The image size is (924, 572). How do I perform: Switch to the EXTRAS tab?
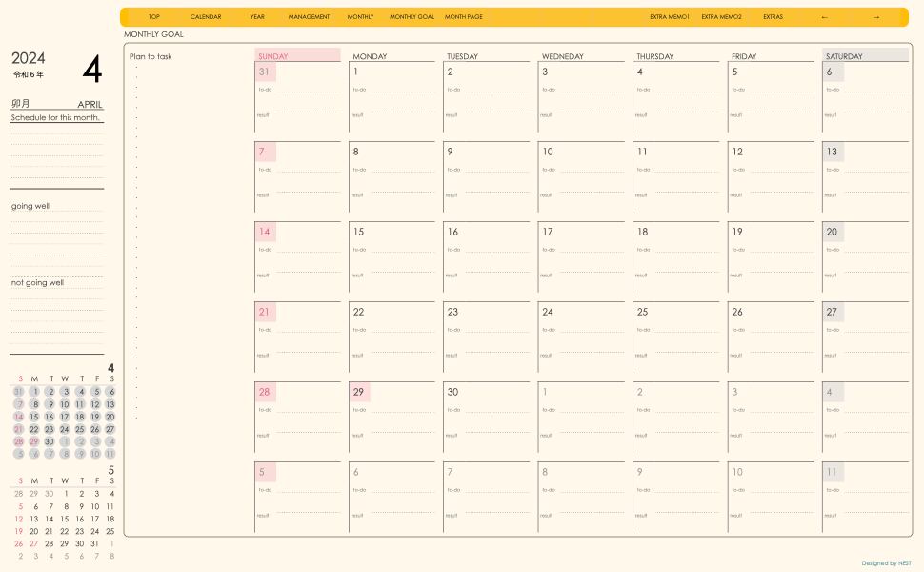773,17
